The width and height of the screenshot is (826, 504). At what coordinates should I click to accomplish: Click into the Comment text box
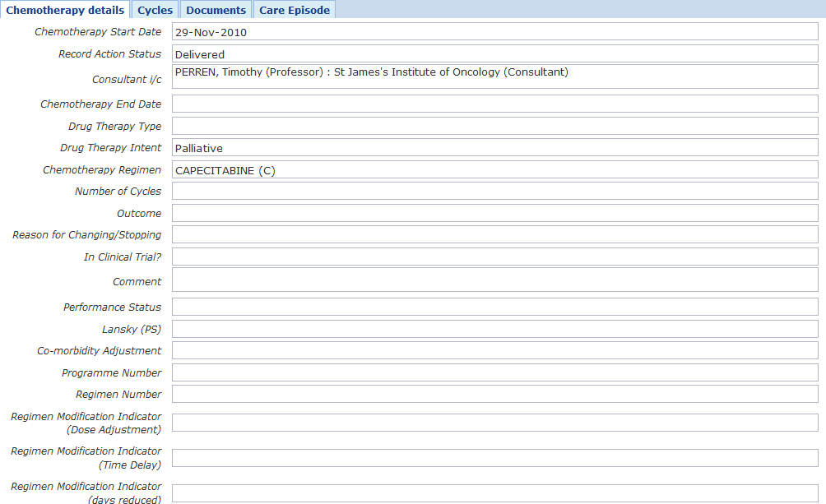[494, 280]
